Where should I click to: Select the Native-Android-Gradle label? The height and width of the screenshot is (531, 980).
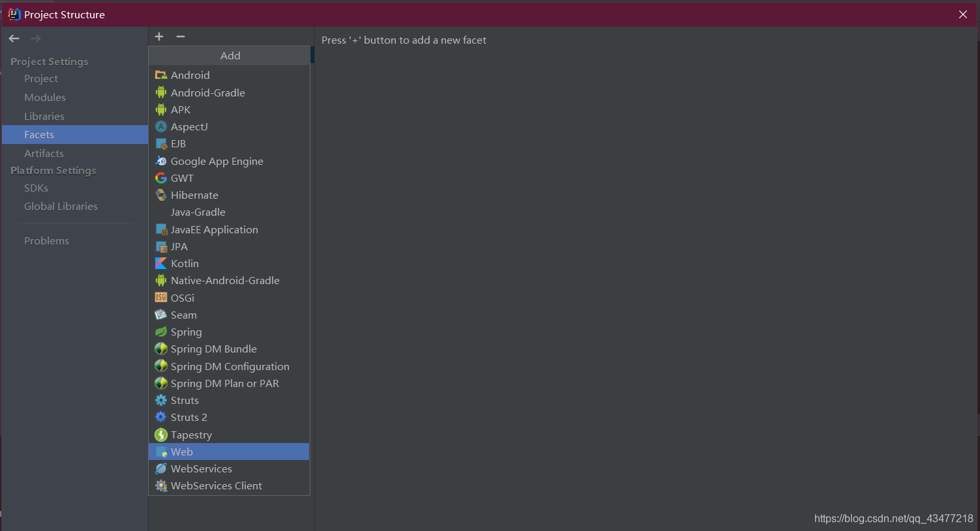pos(225,280)
